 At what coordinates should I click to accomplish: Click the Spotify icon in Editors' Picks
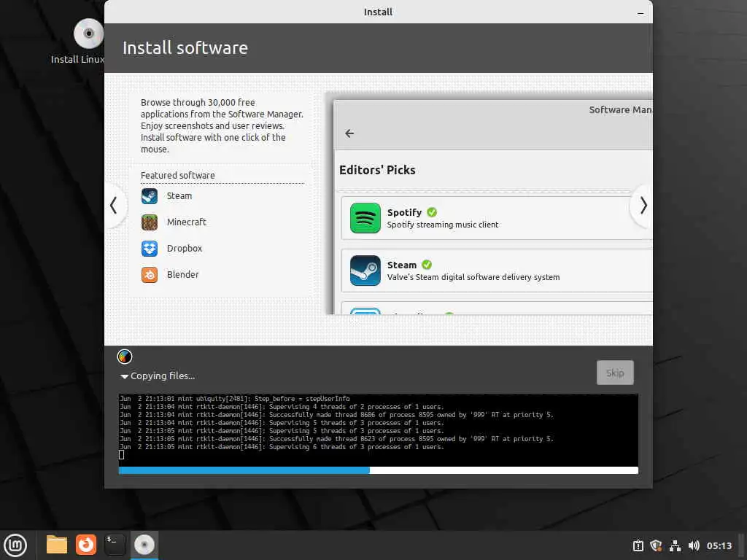click(x=365, y=218)
